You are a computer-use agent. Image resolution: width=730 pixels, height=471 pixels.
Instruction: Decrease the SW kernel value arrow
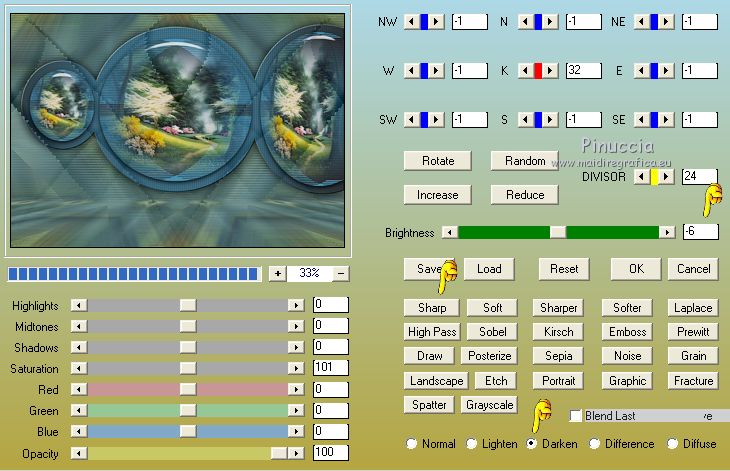[x=412, y=120]
